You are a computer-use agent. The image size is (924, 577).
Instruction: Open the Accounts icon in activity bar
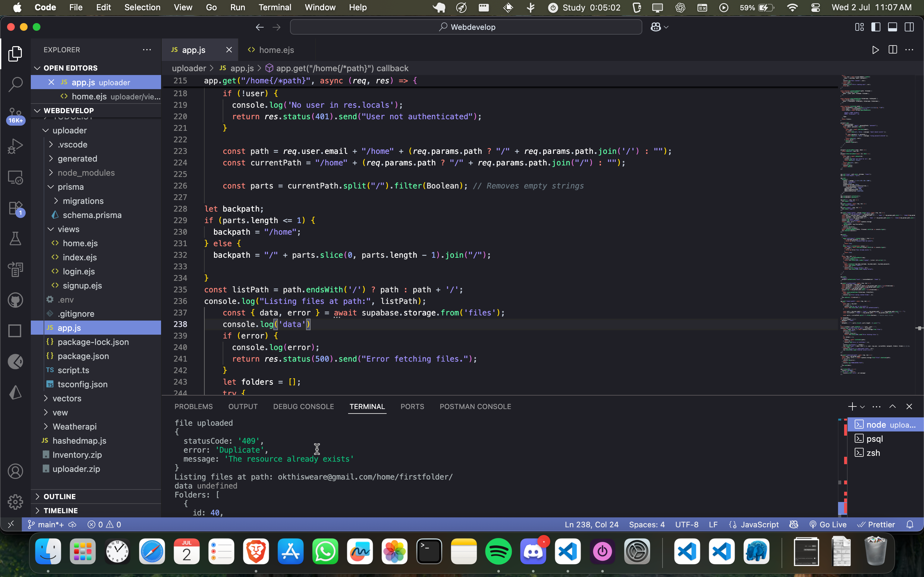[15, 471]
